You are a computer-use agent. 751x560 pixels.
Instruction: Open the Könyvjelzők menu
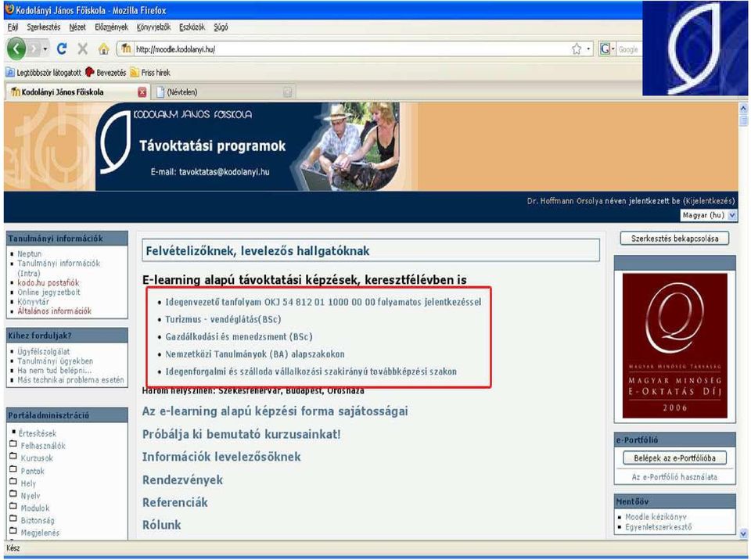click(154, 27)
